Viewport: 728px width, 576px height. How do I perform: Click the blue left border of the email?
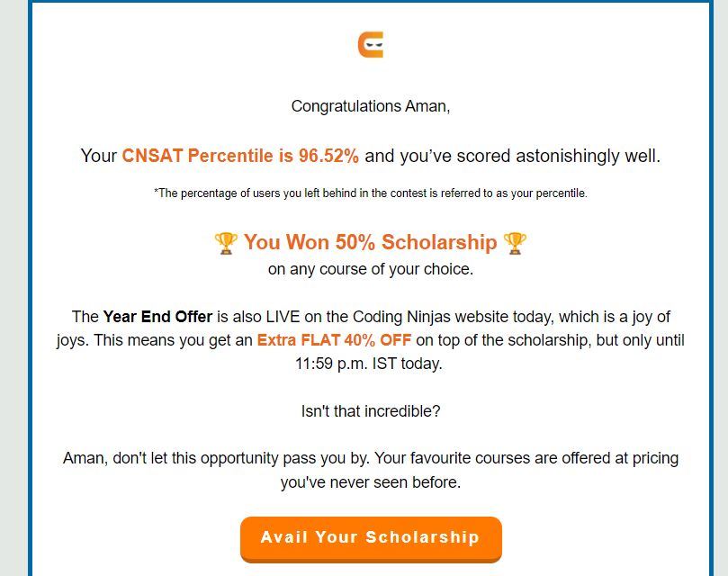pos(31,288)
